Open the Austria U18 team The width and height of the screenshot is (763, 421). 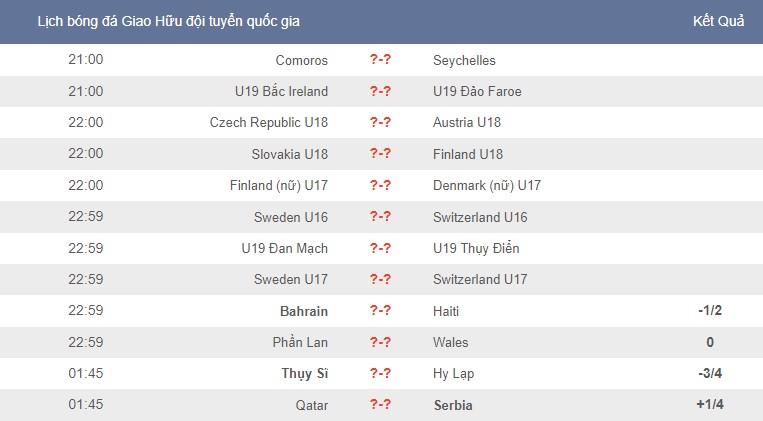[467, 123]
